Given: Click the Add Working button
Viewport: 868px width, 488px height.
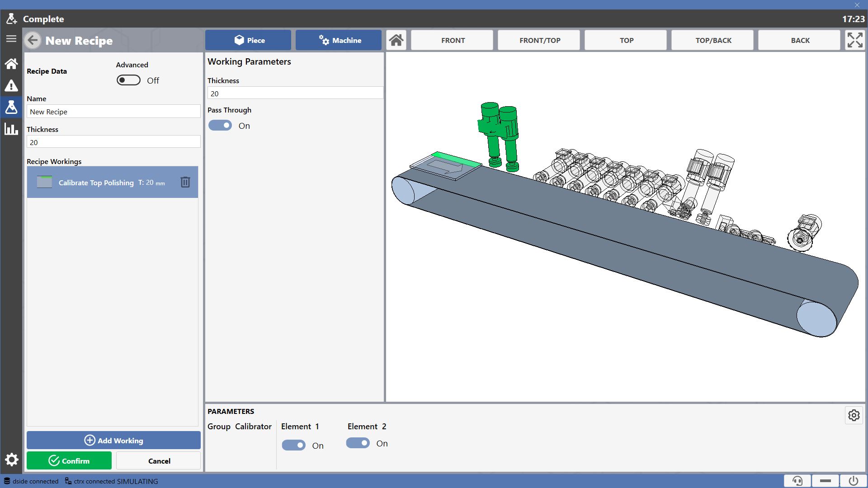Looking at the screenshot, I should pyautogui.click(x=113, y=440).
